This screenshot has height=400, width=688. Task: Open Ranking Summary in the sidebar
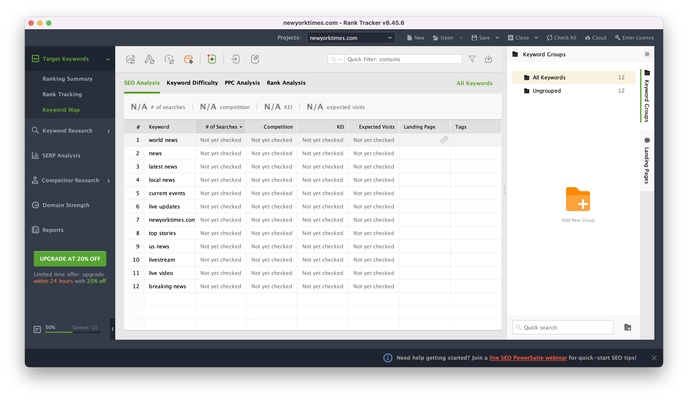tap(68, 79)
